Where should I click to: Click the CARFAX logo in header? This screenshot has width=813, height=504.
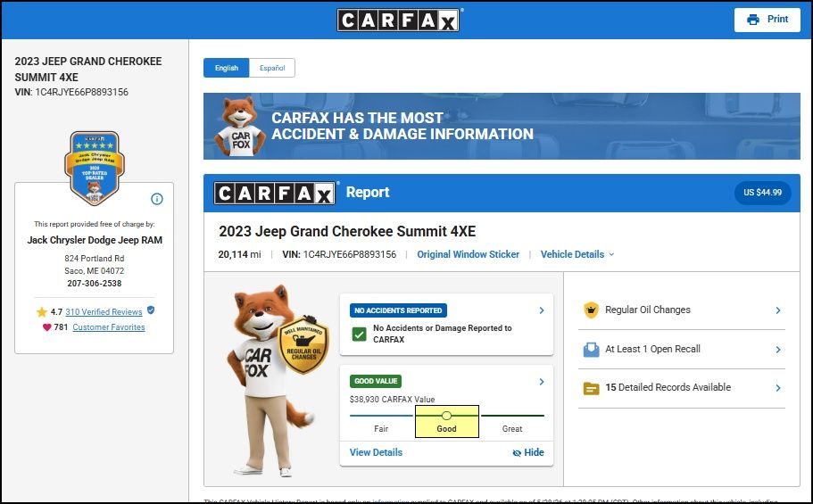398,21
